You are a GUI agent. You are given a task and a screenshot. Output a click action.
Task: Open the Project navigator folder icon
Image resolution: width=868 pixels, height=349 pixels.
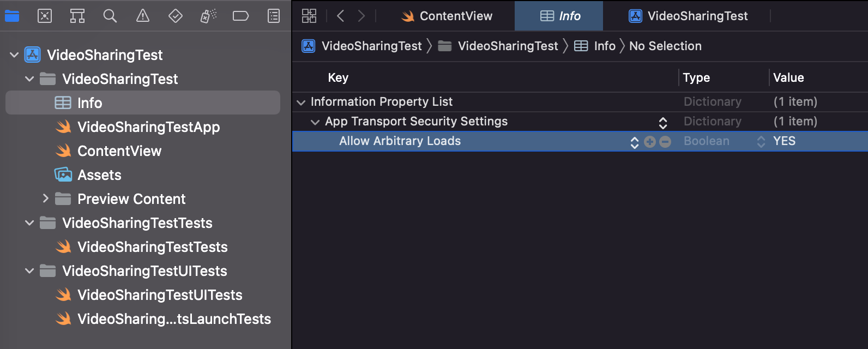coord(12,16)
